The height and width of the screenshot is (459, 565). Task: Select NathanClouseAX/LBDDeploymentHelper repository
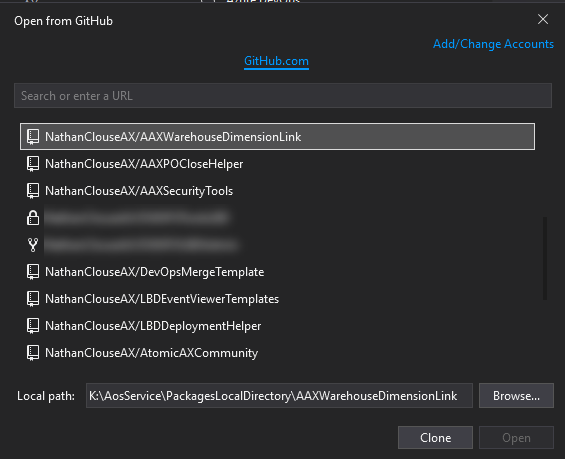point(277,326)
